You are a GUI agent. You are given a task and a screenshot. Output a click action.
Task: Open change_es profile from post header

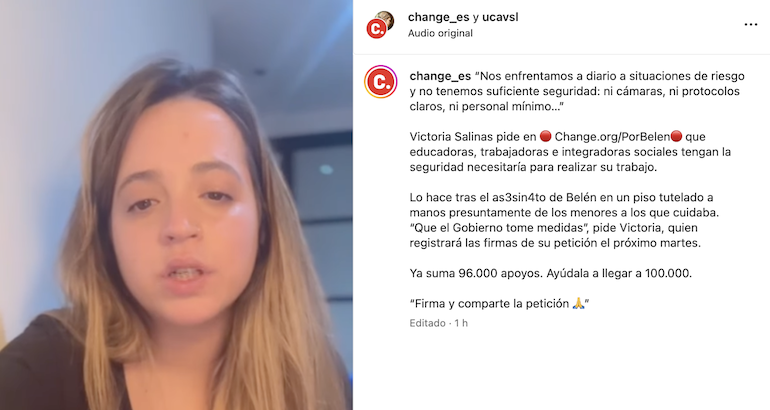439,17
